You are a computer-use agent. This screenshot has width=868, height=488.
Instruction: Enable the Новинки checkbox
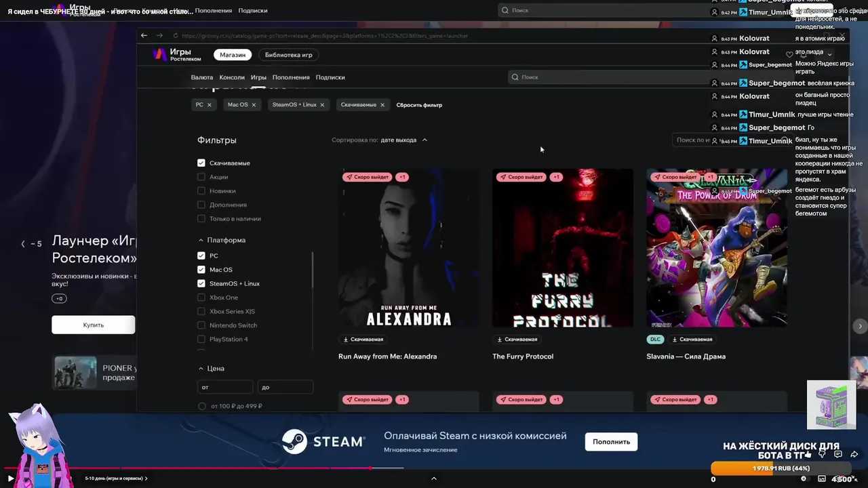pos(201,190)
